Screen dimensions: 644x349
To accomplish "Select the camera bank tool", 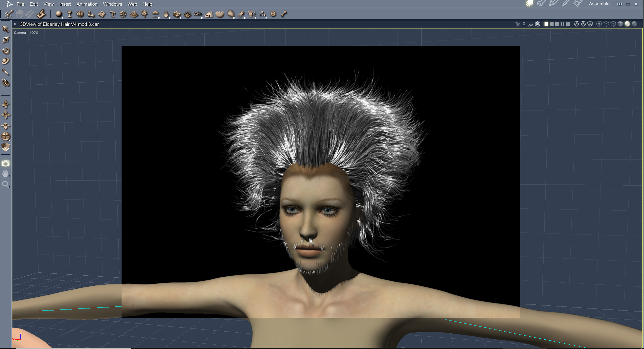I will point(6,126).
